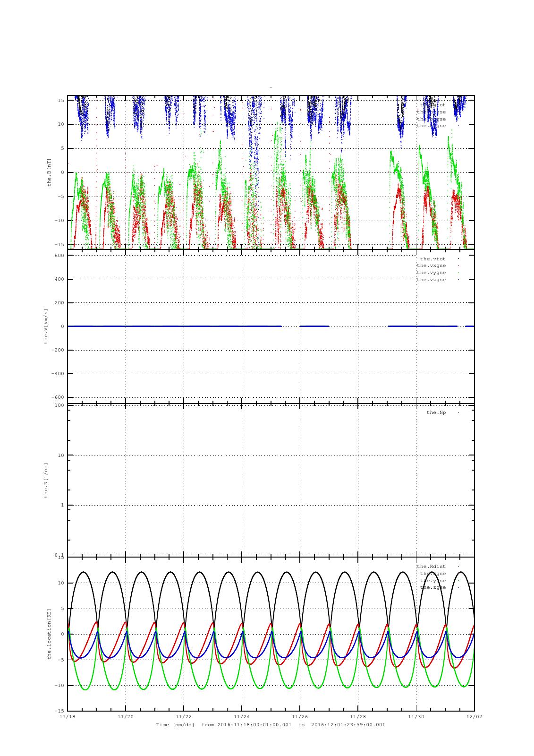
Task: Click the the.N[1/cc] axis title
Action: coord(46,480)
